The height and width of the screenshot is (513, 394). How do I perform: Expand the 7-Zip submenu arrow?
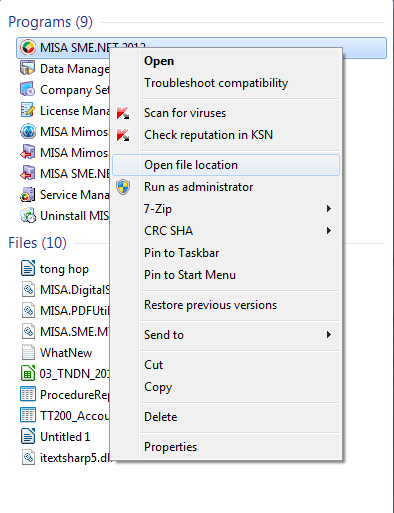[329, 209]
